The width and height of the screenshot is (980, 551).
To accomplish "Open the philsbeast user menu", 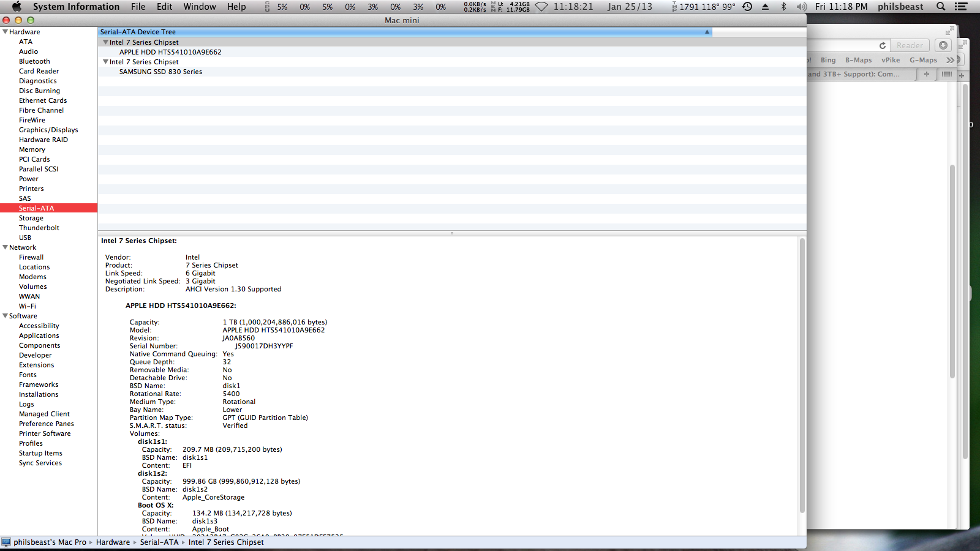I will click(x=900, y=7).
